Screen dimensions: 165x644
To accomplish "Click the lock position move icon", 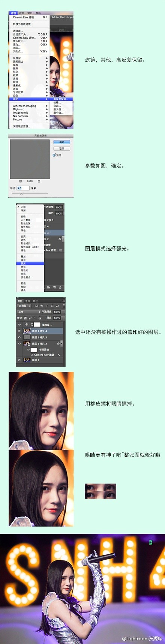I will (x=35, y=318).
